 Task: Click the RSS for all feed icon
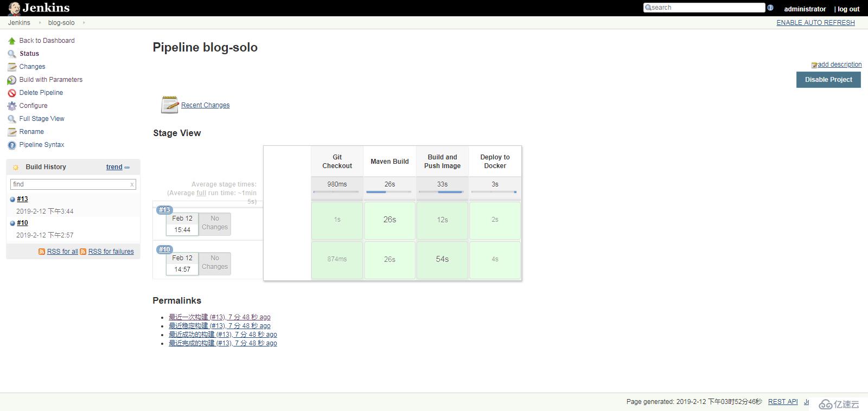(42, 252)
